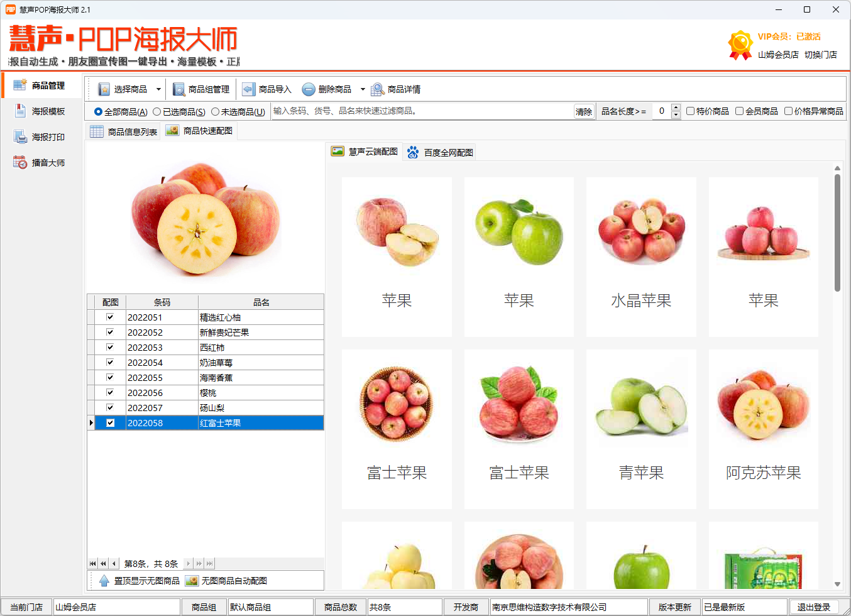This screenshot has width=851, height=616.
Task: Select the 青苹果 image thumbnail
Action: [x=640, y=405]
